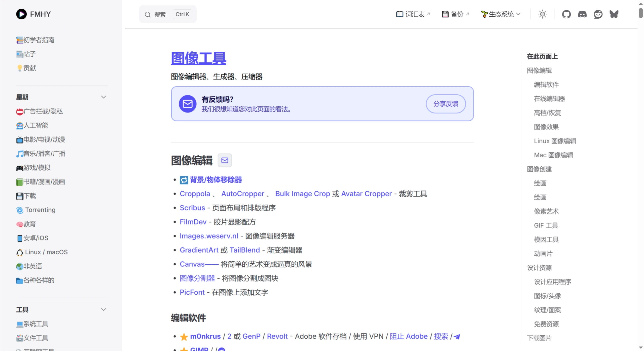Open the Croppola link
The width and height of the screenshot is (644, 351).
point(195,194)
